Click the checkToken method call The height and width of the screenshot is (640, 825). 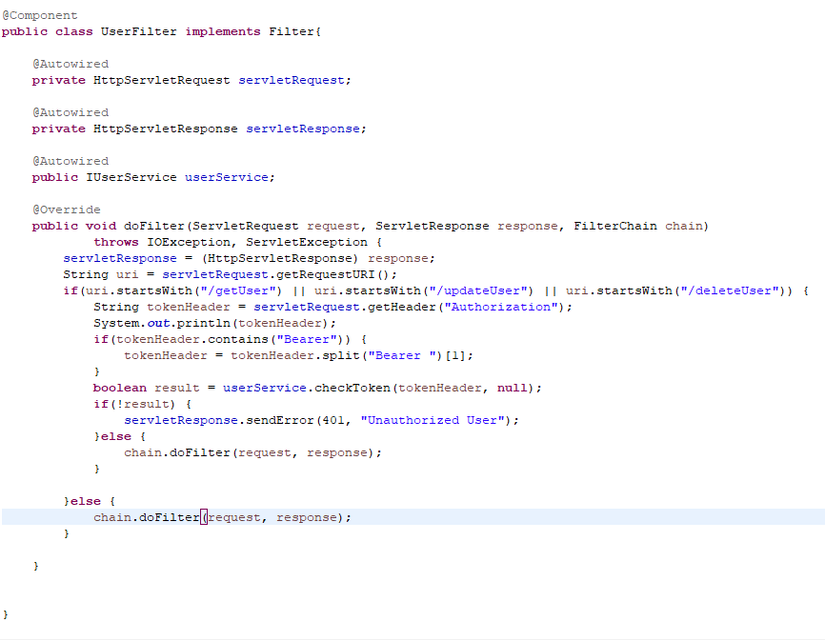[x=352, y=388]
